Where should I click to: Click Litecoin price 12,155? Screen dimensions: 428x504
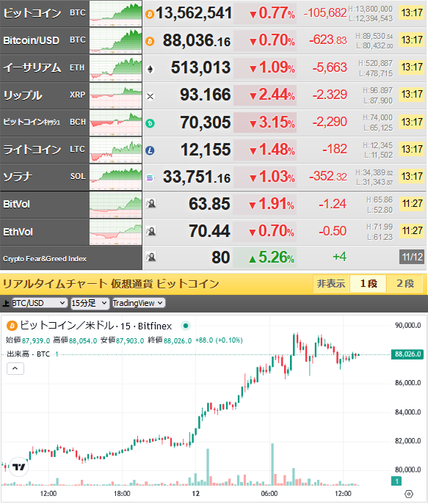[x=206, y=150]
